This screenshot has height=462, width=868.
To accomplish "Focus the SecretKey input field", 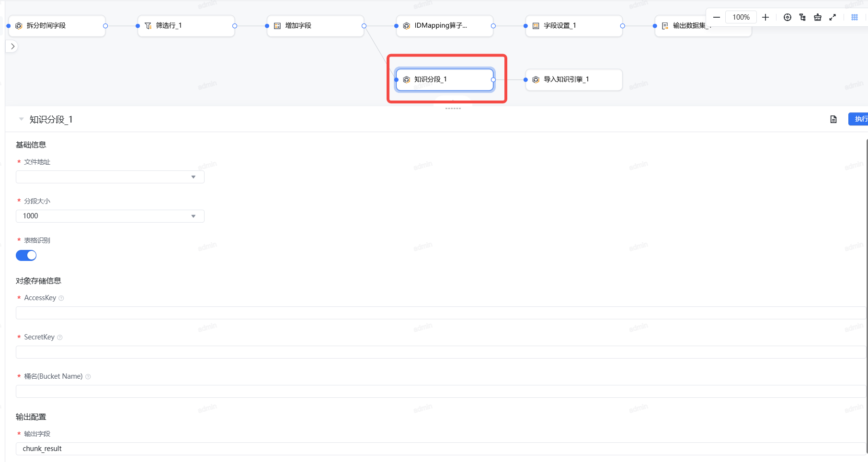I will pyautogui.click(x=441, y=352).
